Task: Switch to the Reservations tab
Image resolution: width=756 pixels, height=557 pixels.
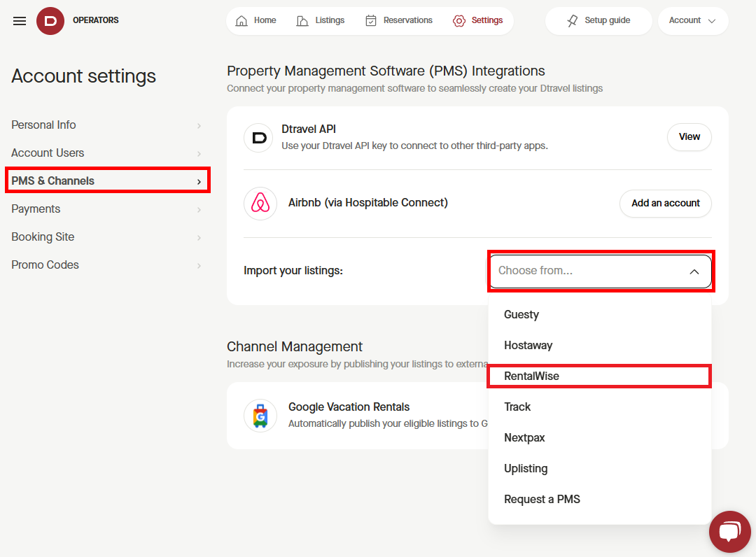Action: (399, 20)
